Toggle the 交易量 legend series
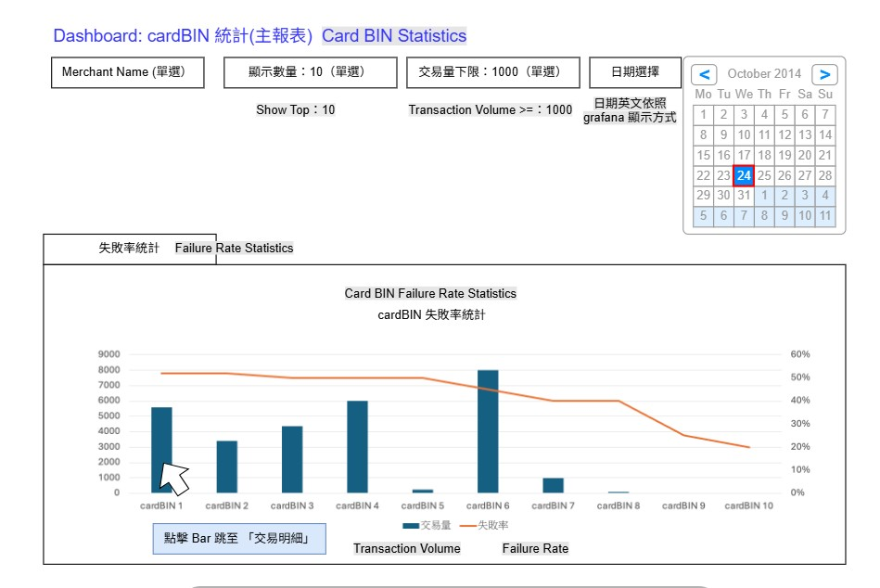This screenshot has width=880, height=588. [x=428, y=525]
